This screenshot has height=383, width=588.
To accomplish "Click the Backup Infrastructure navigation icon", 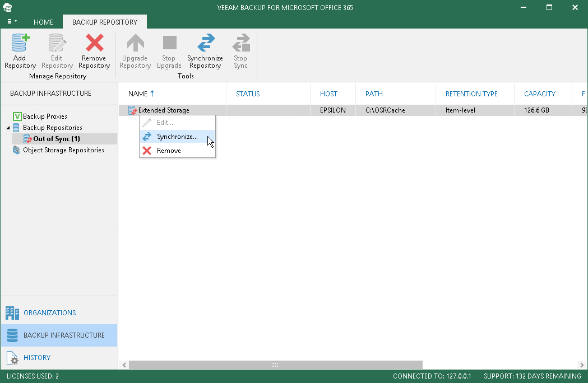I will point(12,335).
